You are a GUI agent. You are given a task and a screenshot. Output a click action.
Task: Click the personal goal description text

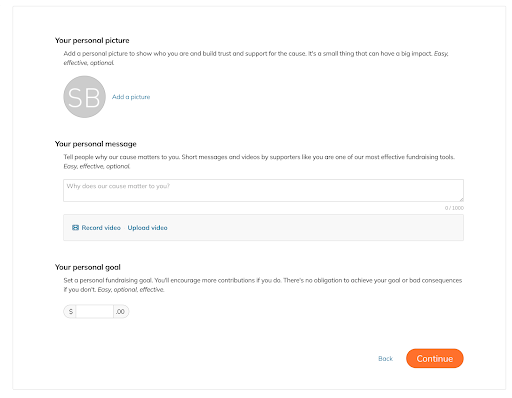coord(263,285)
